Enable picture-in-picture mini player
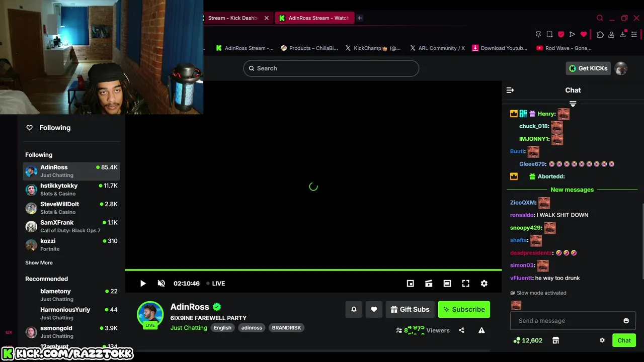 point(410,284)
